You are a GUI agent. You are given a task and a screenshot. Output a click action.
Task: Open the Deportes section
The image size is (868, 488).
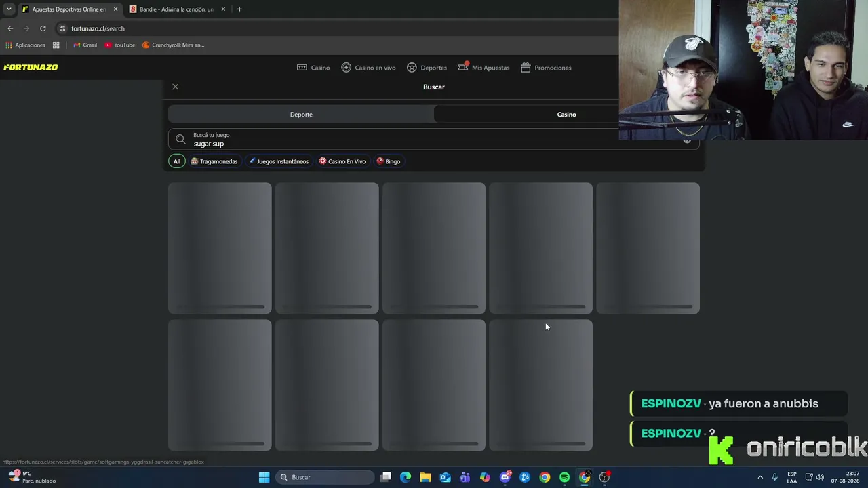(x=427, y=68)
